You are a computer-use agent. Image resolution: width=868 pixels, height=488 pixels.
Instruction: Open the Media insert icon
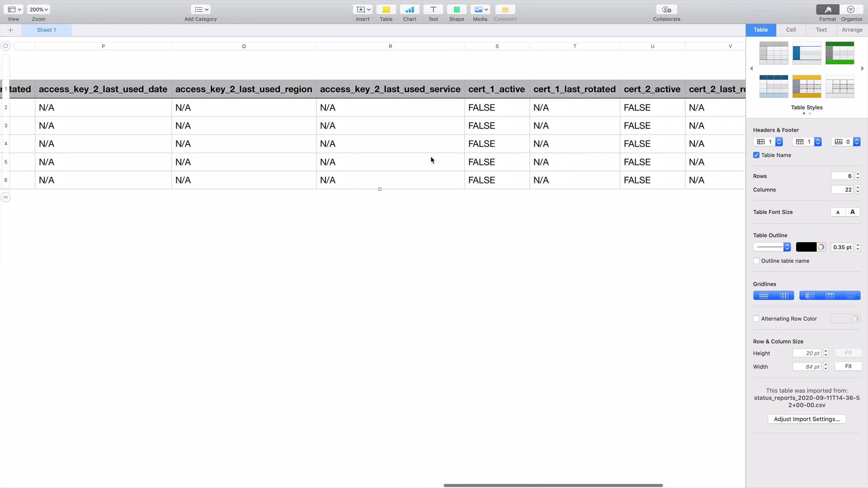tap(480, 9)
